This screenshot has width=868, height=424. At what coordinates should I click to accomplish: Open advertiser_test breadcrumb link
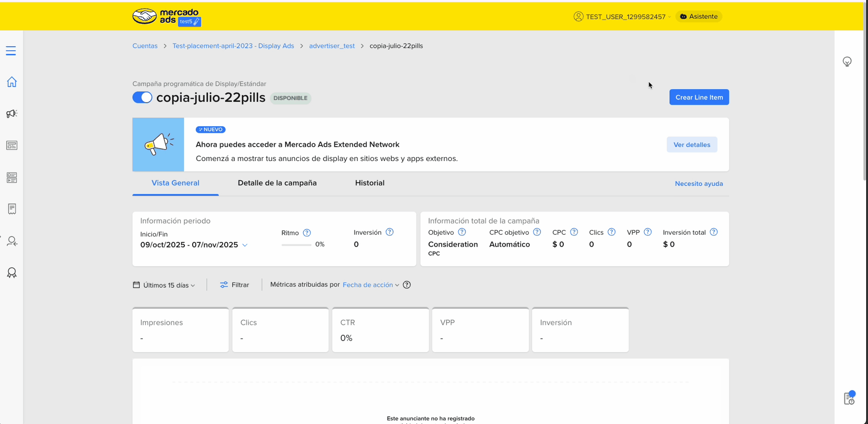(332, 46)
